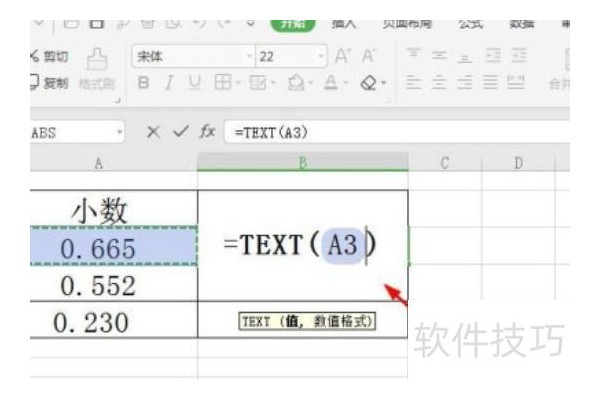Increase indent in the top alignment row
The width and height of the screenshot is (600, 400).
tap(518, 56)
